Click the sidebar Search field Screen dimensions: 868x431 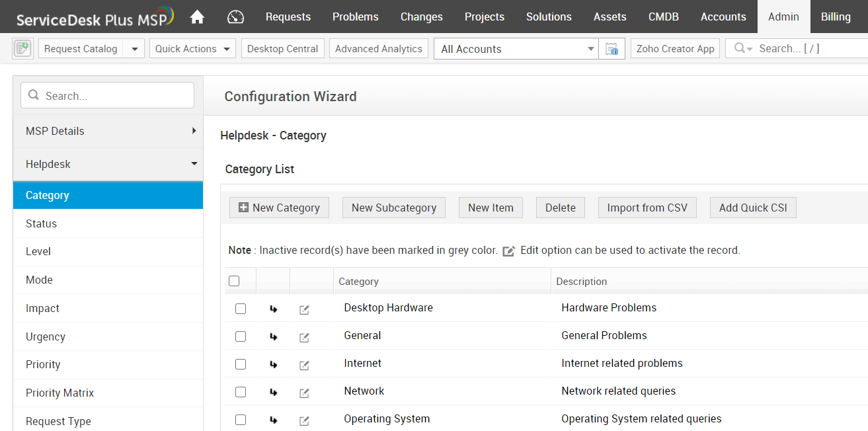[x=108, y=96]
